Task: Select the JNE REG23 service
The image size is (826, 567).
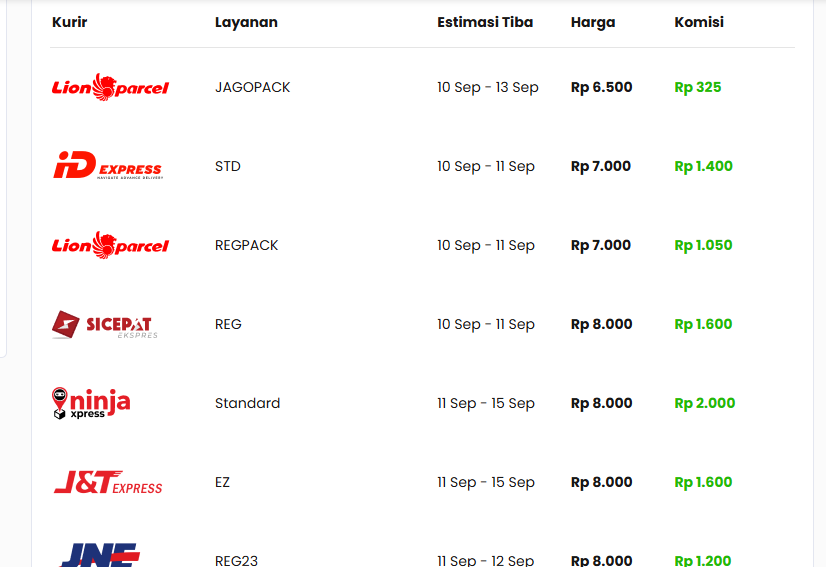Action: pyautogui.click(x=237, y=560)
